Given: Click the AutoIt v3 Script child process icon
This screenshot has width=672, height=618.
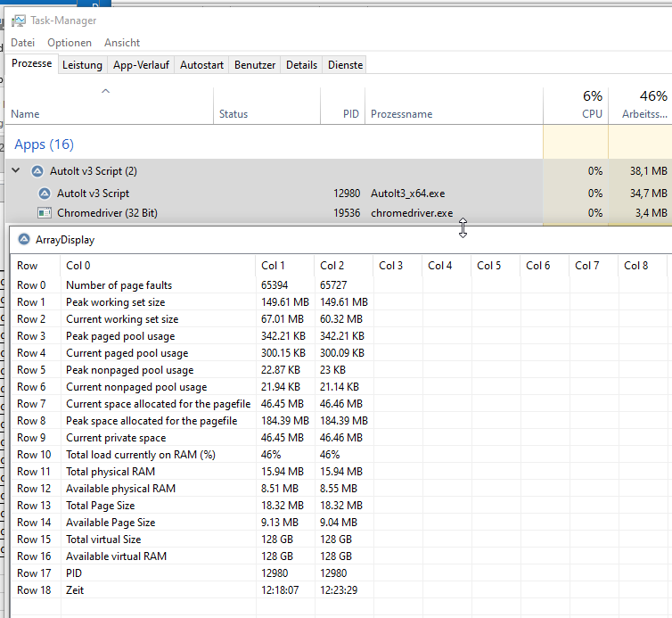Looking at the screenshot, I should pos(45,193).
